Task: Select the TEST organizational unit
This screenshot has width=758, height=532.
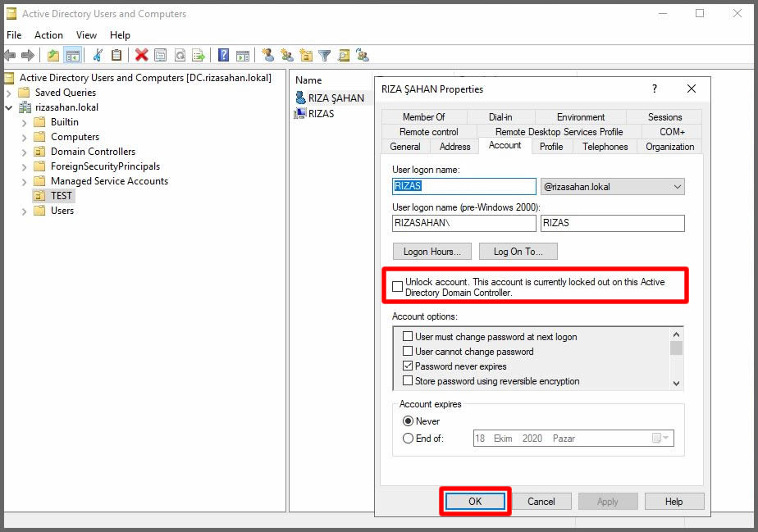Action: point(53,196)
